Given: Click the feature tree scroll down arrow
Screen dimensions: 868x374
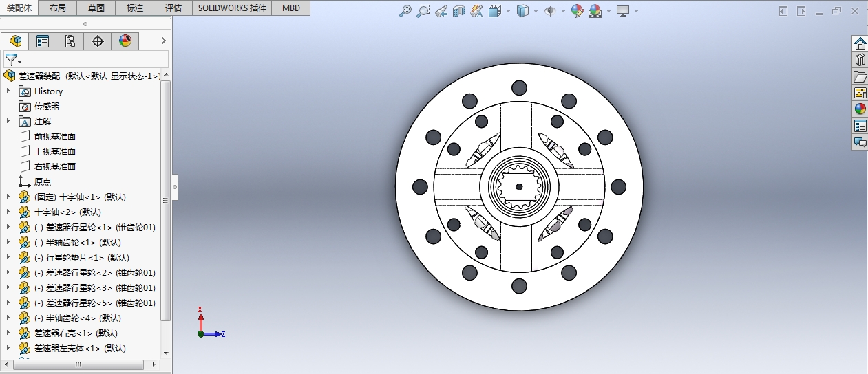Looking at the screenshot, I should [x=165, y=353].
